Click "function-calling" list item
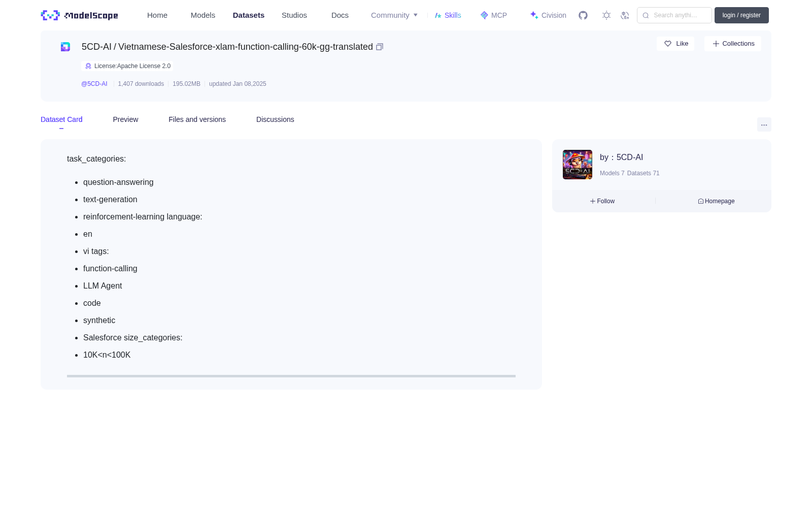The width and height of the screenshot is (812, 508). tap(110, 269)
